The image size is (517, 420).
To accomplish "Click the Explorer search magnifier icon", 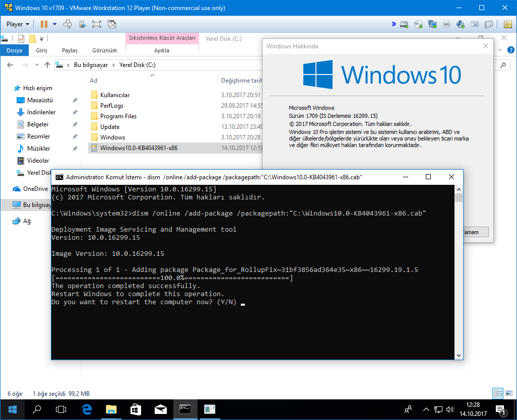I will pyautogui.click(x=503, y=65).
